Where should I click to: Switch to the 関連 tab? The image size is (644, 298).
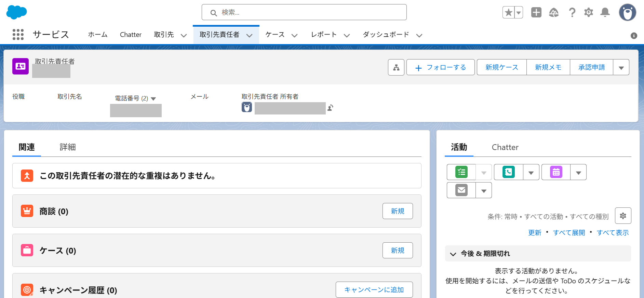(x=27, y=147)
